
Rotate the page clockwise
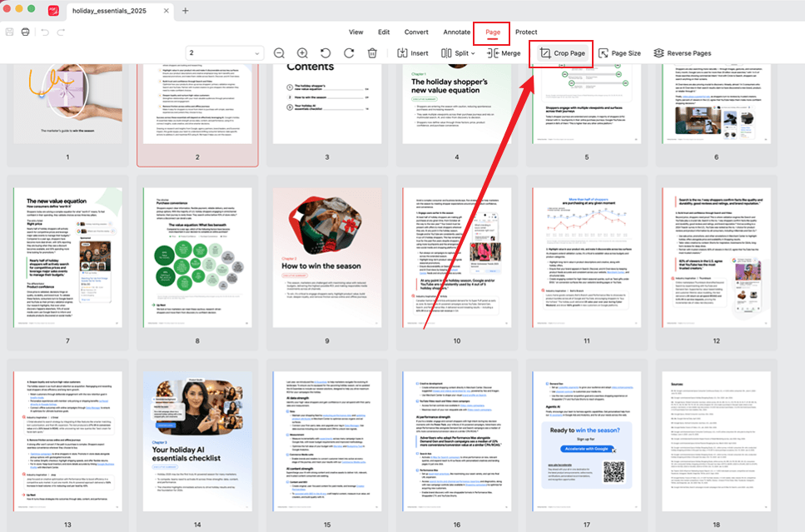tap(348, 52)
